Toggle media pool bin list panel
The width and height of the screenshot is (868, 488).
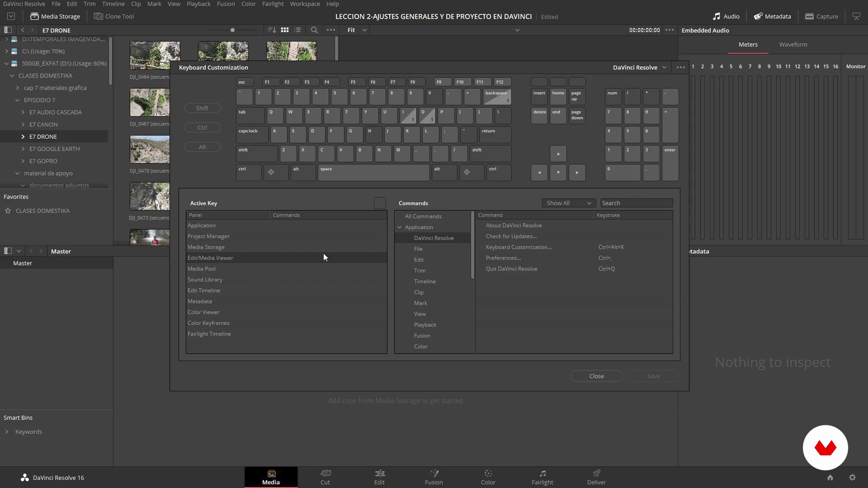click(x=8, y=251)
